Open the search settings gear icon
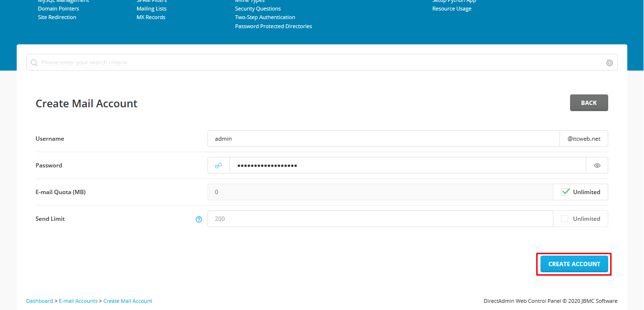 click(x=609, y=62)
